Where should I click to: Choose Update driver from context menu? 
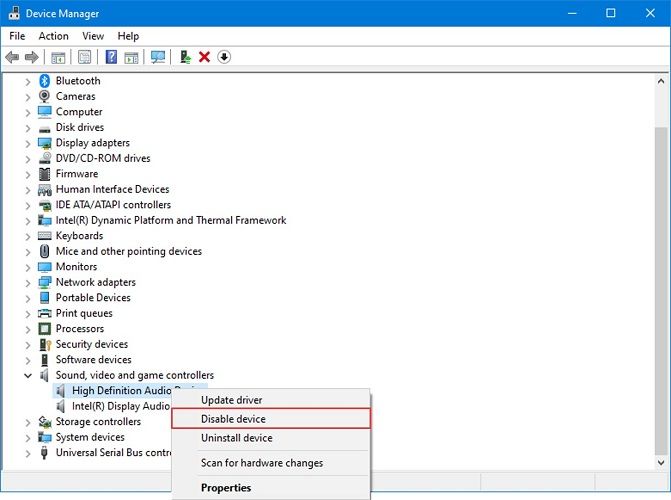coord(271,400)
